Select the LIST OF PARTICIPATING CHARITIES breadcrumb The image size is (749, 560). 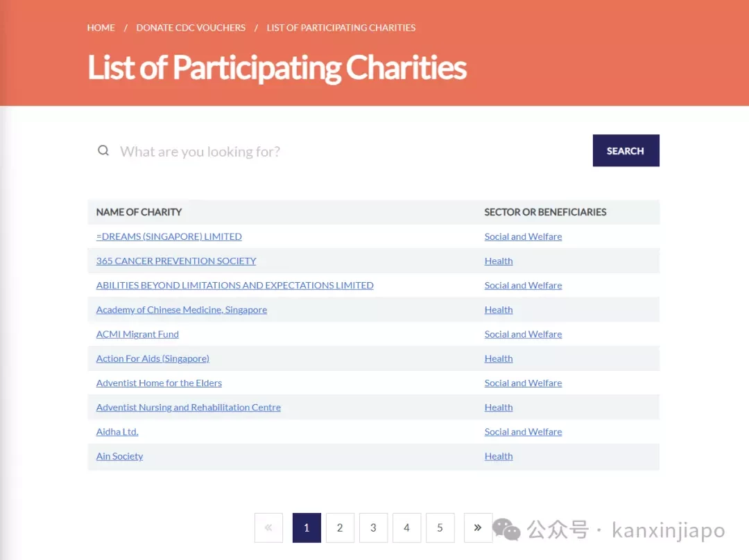[x=341, y=28]
